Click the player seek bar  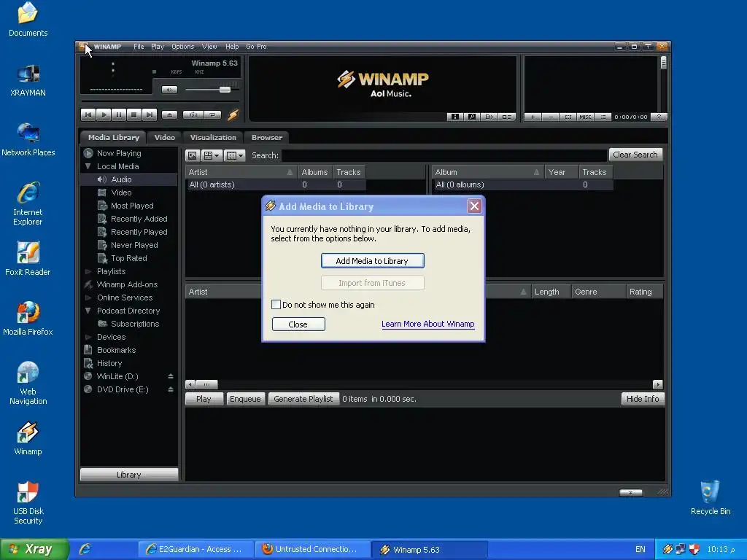[160, 101]
